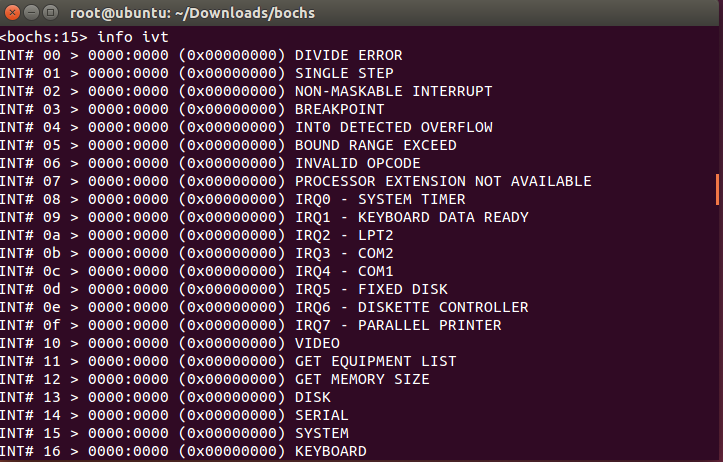Click 'IRQ0 - SYSTEM TIMER' text

click(x=380, y=199)
